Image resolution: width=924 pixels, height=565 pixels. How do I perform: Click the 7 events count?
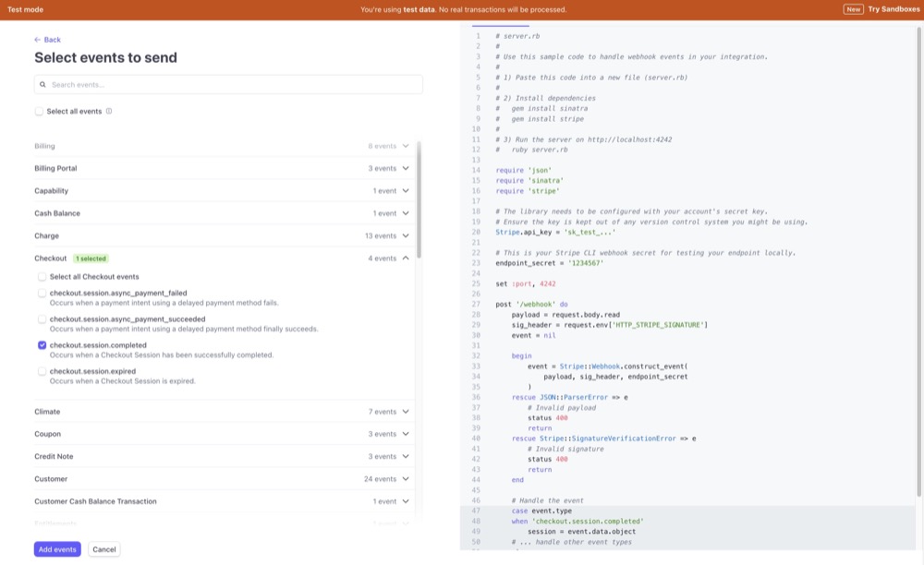pyautogui.click(x=383, y=412)
